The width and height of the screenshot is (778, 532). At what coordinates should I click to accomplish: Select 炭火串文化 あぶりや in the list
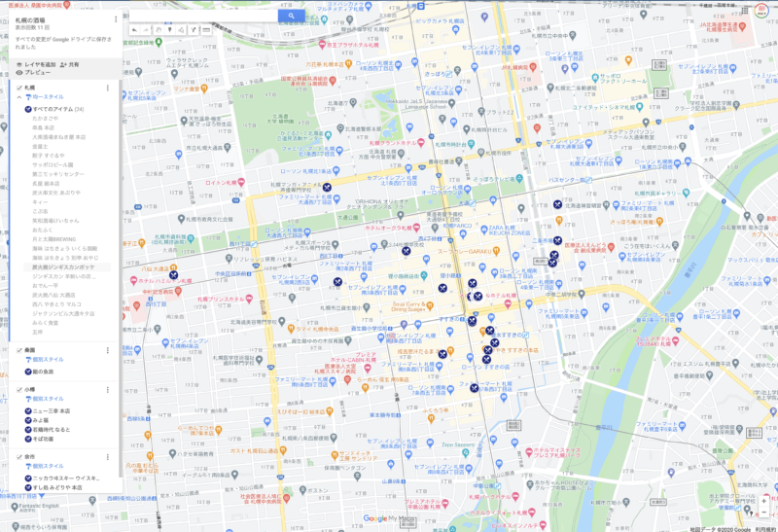(56, 193)
